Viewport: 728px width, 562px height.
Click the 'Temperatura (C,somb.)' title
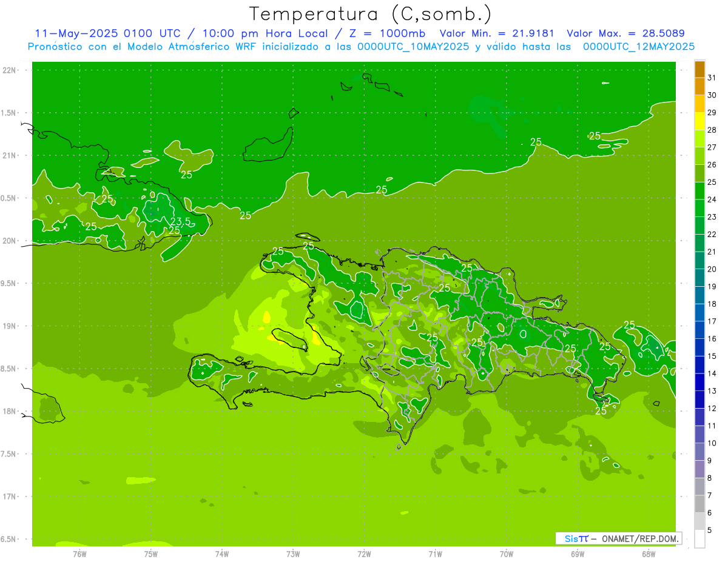[371, 14]
